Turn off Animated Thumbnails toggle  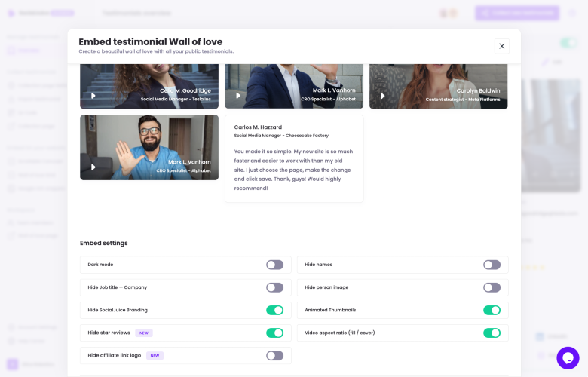click(x=492, y=310)
